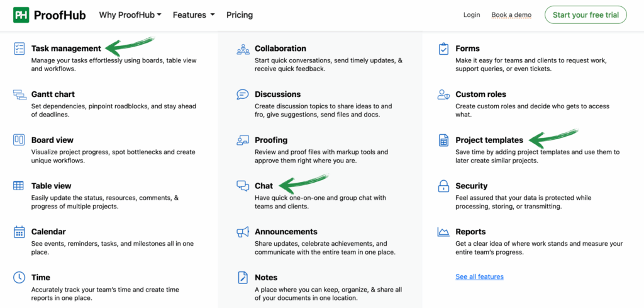The height and width of the screenshot is (308, 644).
Task: Click 'Start quick conversations' description text
Action: pyautogui.click(x=328, y=65)
